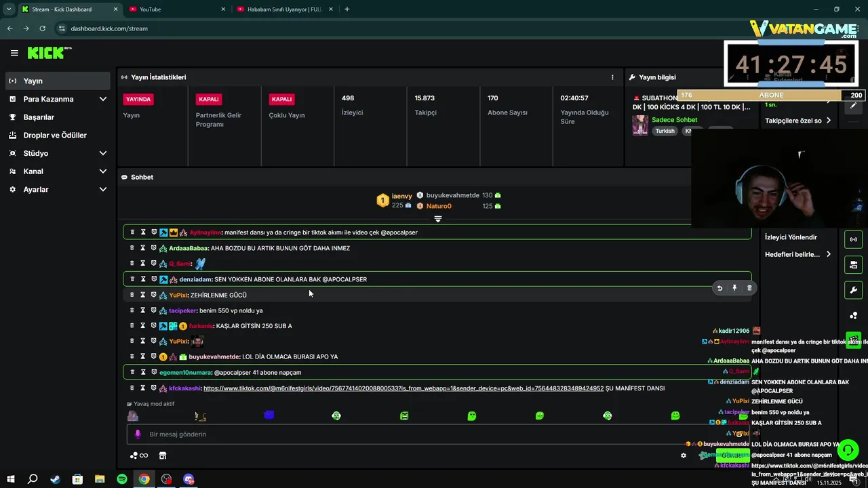Viewport: 868px width, 488px height.
Task: Open the three-dot menu in Yayın İstatistikleri
Action: (x=612, y=77)
